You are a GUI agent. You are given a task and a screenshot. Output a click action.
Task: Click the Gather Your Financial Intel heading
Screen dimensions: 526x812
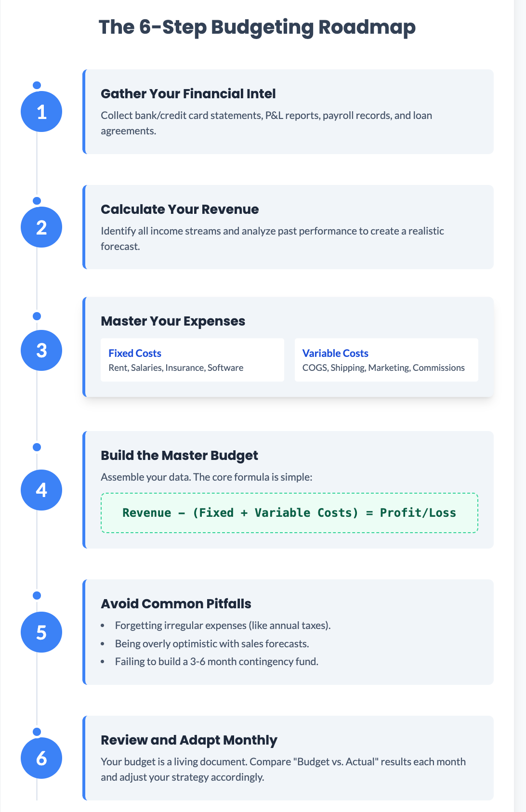point(188,93)
